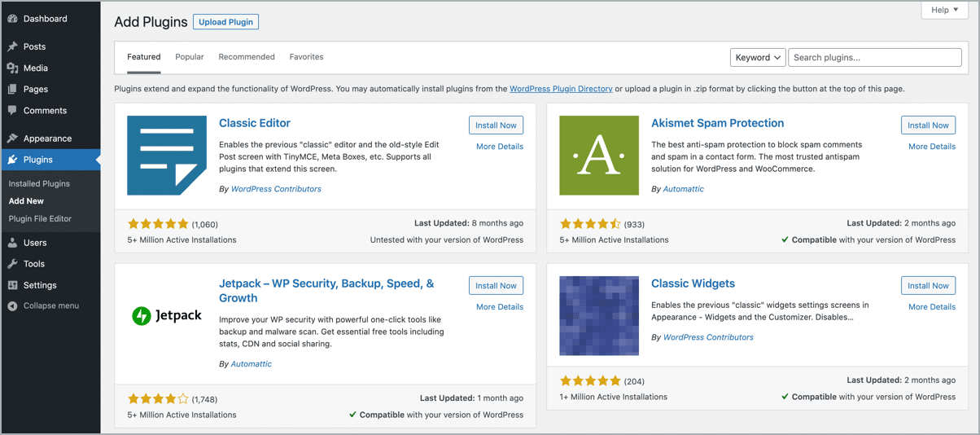Click the Jetpack star rating

(158, 399)
